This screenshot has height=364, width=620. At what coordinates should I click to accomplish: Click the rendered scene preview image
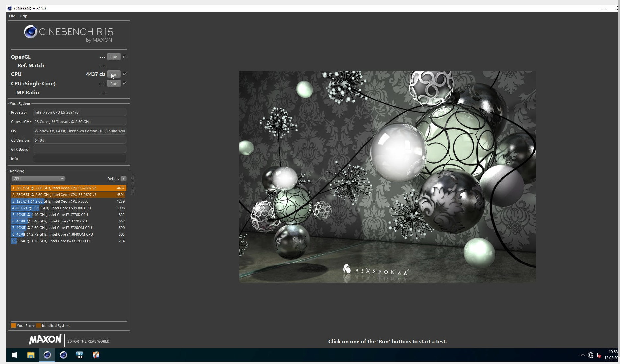tap(387, 177)
